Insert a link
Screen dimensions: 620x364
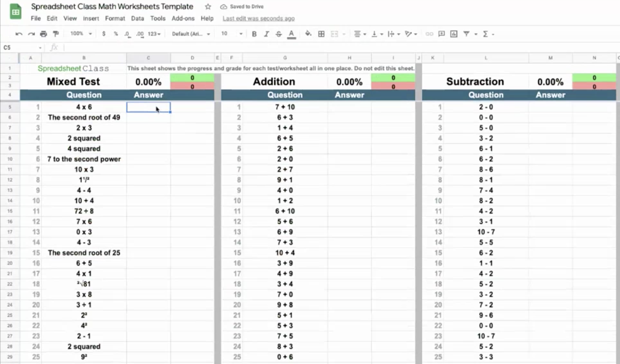[429, 34]
